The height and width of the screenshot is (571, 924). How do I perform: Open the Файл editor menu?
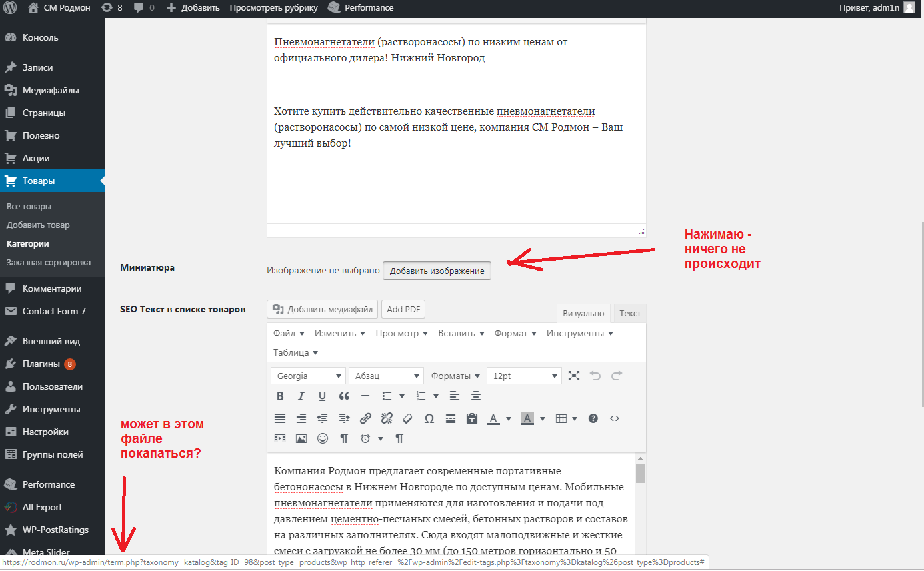click(x=289, y=333)
